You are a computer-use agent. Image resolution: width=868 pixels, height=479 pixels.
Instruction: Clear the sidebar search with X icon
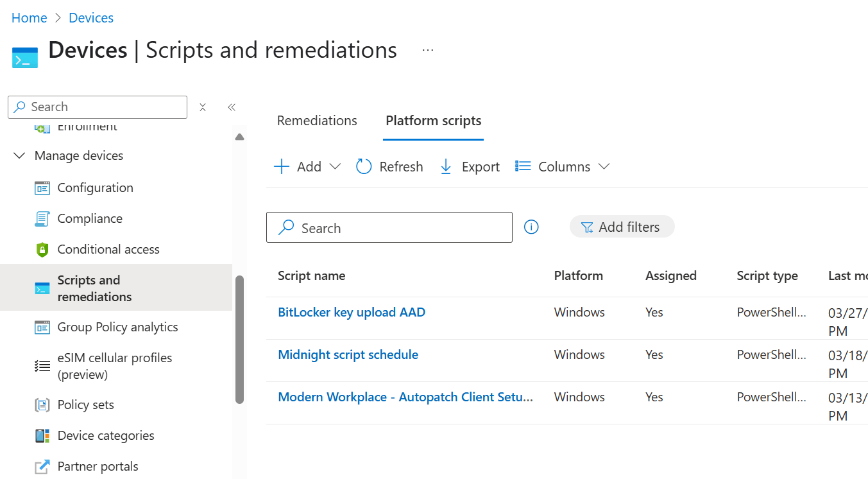point(203,107)
